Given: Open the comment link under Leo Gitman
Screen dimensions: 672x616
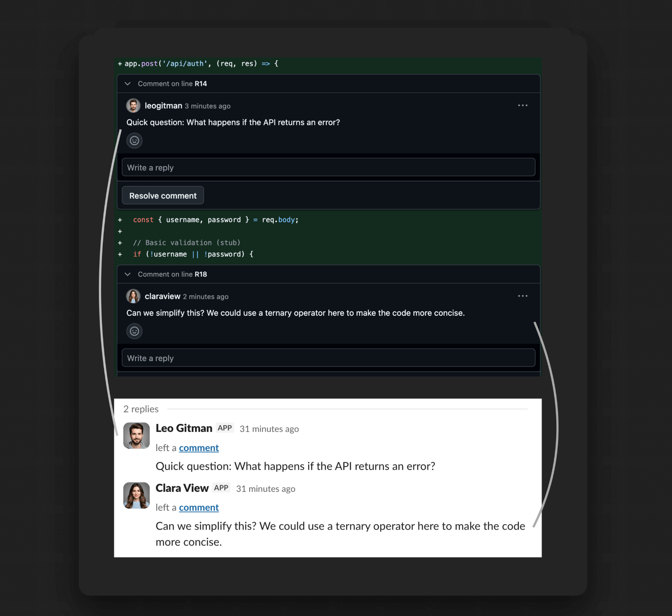Looking at the screenshot, I should point(199,448).
